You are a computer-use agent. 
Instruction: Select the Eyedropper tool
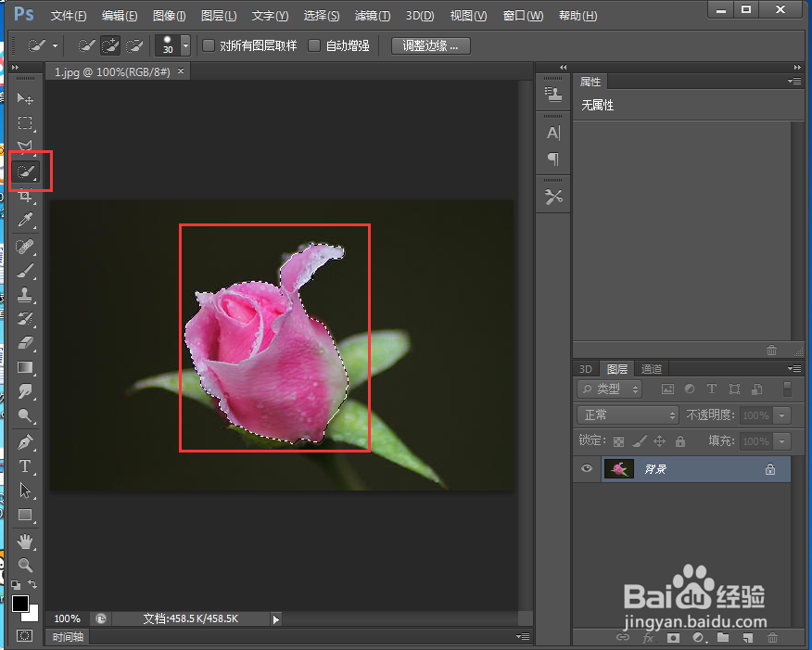[x=26, y=220]
